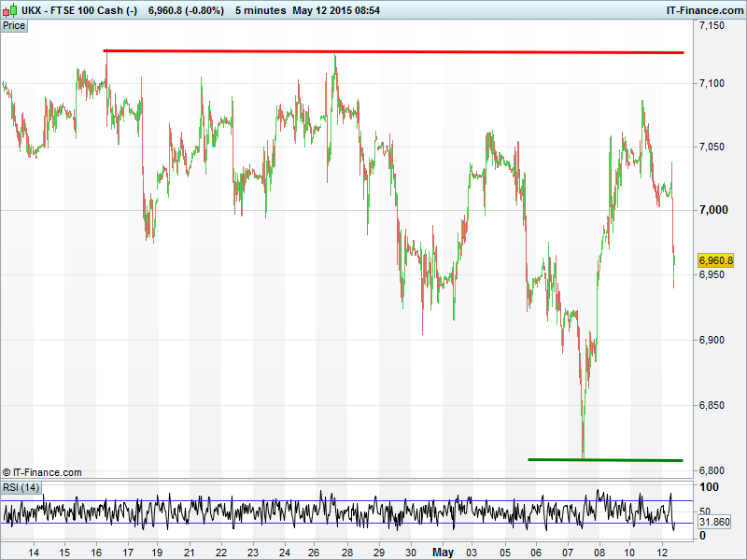This screenshot has width=747, height=560.
Task: Open the IT-Finance.com link at top right
Action: pos(705,10)
